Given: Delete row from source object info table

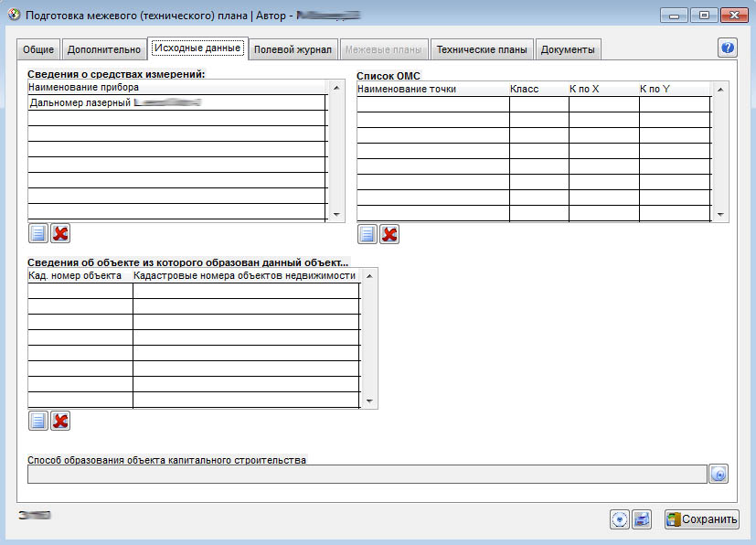Looking at the screenshot, I should (x=60, y=421).
